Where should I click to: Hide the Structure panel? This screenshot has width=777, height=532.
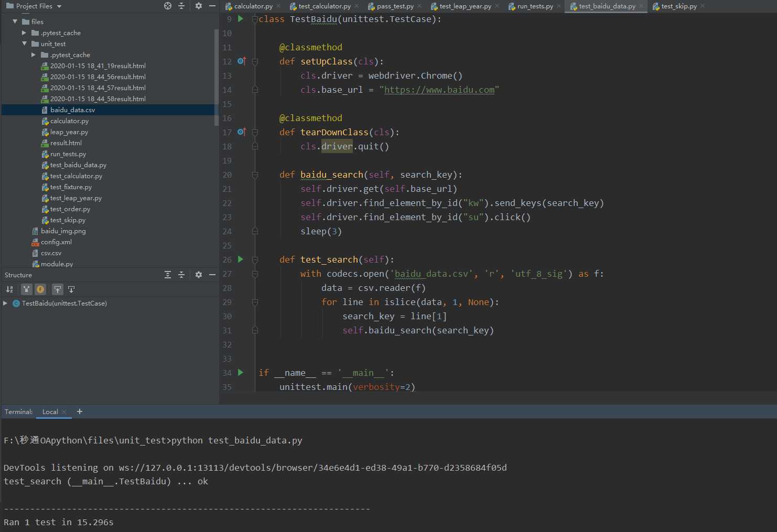point(212,275)
